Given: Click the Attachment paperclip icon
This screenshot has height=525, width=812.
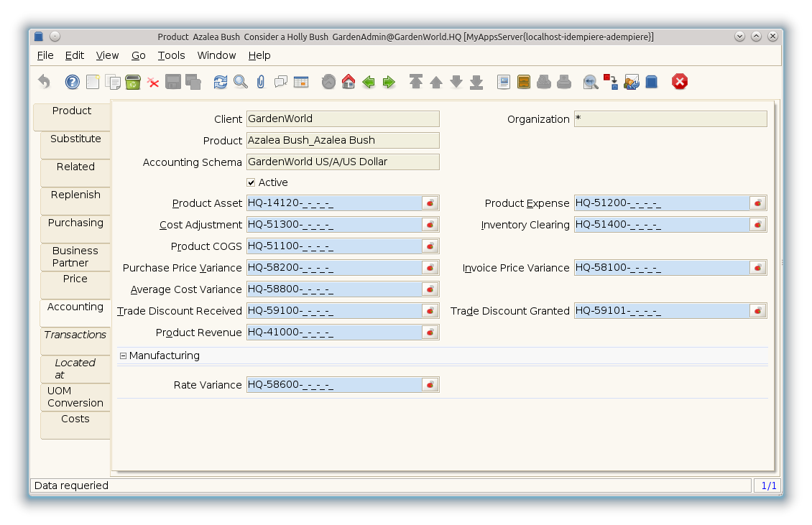Looking at the screenshot, I should (260, 83).
